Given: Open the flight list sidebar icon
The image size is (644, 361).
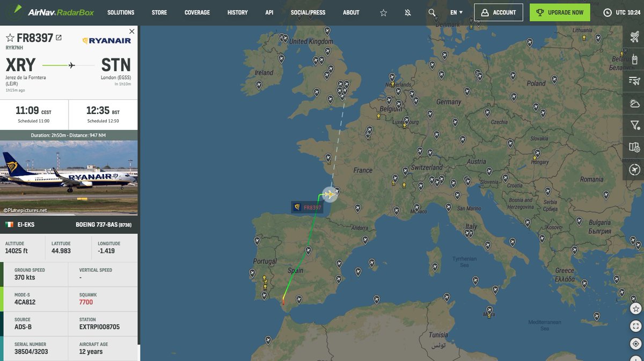Looking at the screenshot, I should tap(634, 81).
